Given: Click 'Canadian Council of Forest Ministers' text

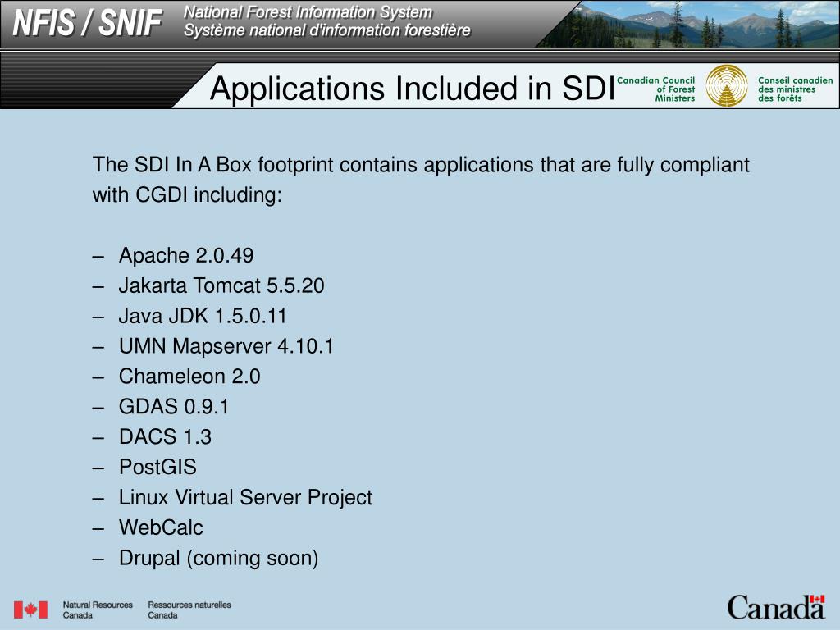Looking at the screenshot, I should pyautogui.click(x=656, y=89).
